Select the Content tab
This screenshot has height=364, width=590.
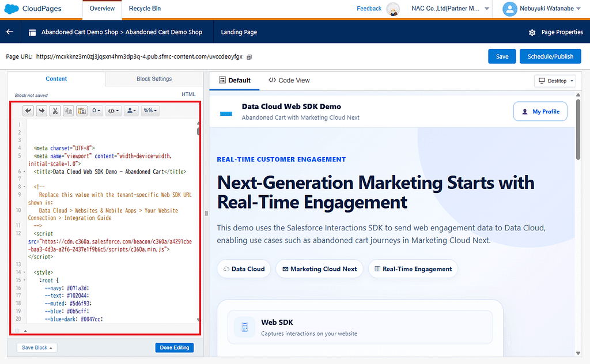coord(56,79)
